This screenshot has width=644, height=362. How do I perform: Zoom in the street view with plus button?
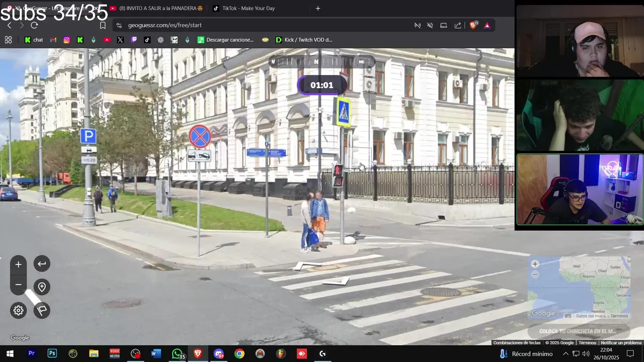click(18, 264)
